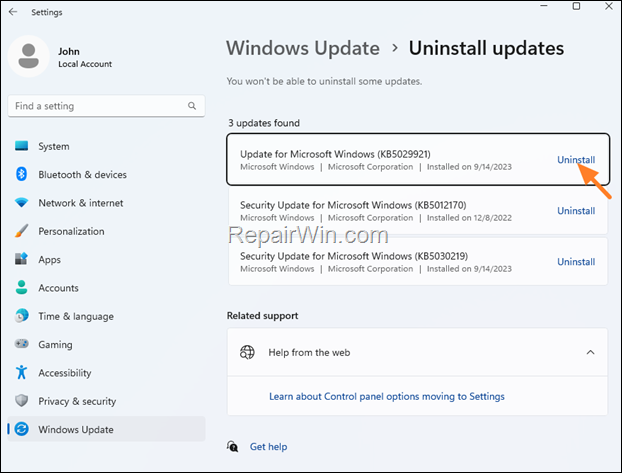Image resolution: width=622 pixels, height=473 pixels.
Task: Select Apps in the sidebar
Action: pyautogui.click(x=106, y=259)
